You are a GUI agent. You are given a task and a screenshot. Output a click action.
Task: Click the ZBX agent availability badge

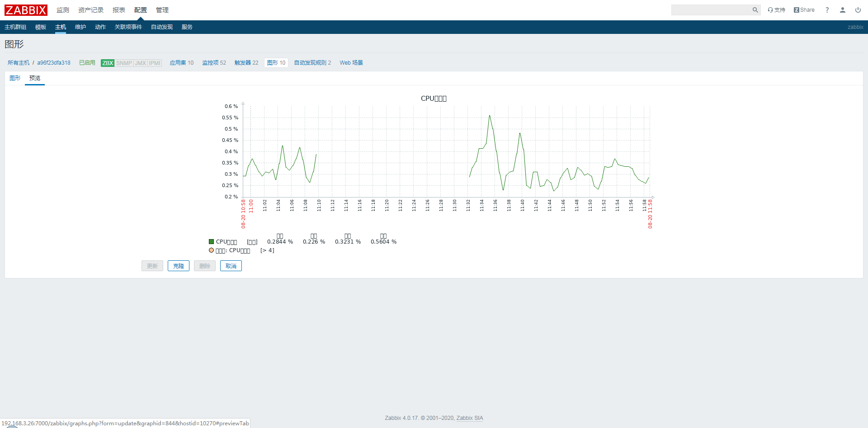pyautogui.click(x=107, y=63)
